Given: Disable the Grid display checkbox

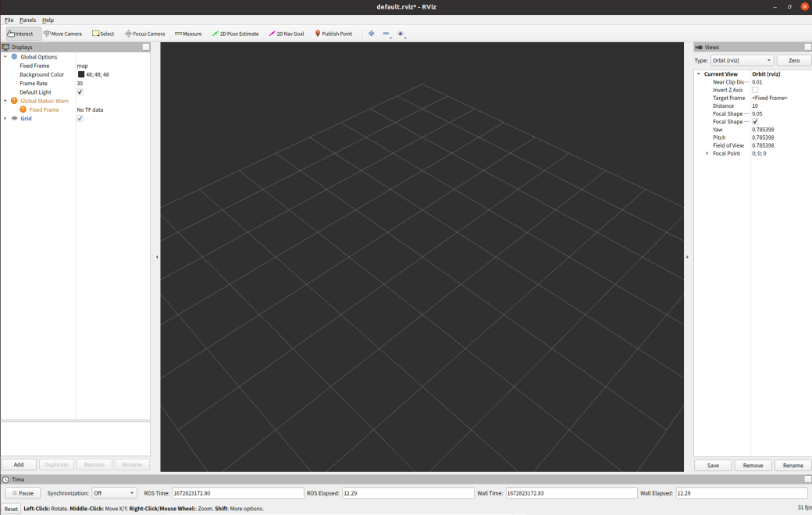Looking at the screenshot, I should [x=80, y=118].
